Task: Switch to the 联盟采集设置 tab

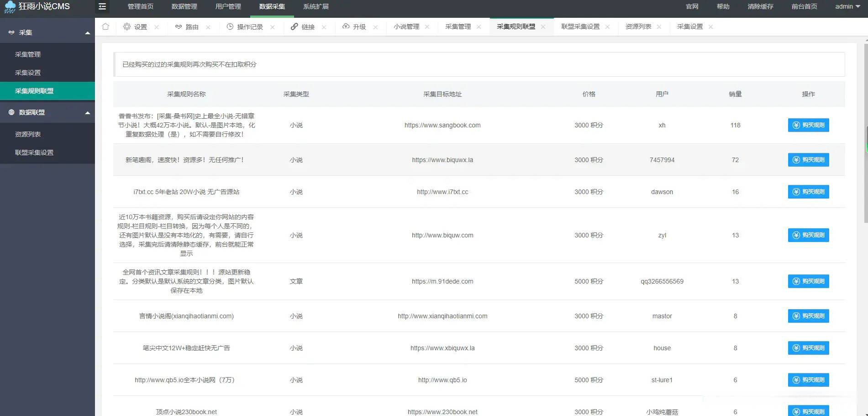Action: (x=581, y=26)
